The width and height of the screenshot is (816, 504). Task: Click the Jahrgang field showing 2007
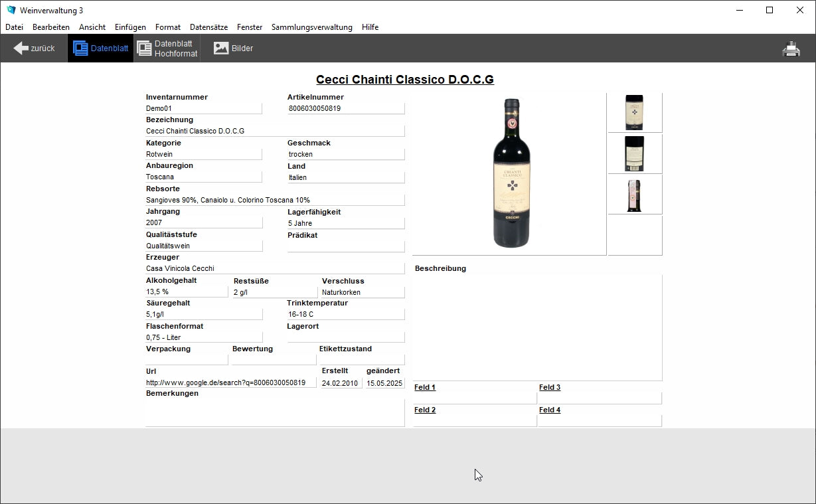(x=203, y=223)
